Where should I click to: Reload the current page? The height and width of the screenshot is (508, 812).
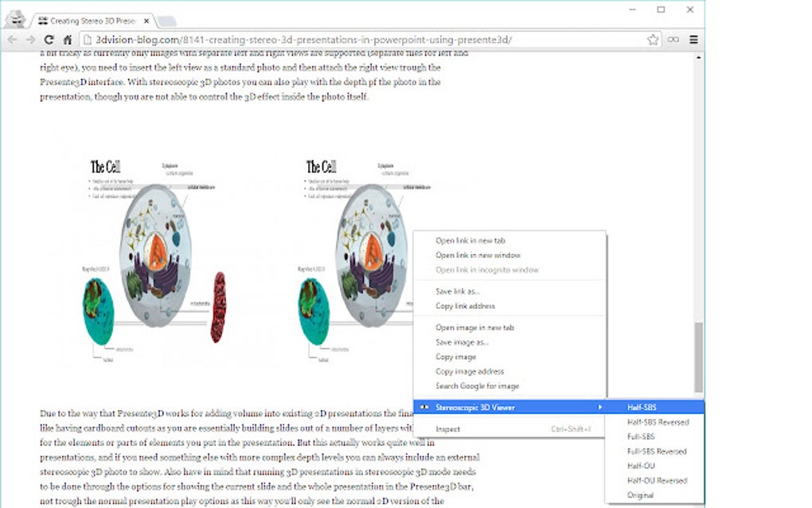click(x=48, y=39)
